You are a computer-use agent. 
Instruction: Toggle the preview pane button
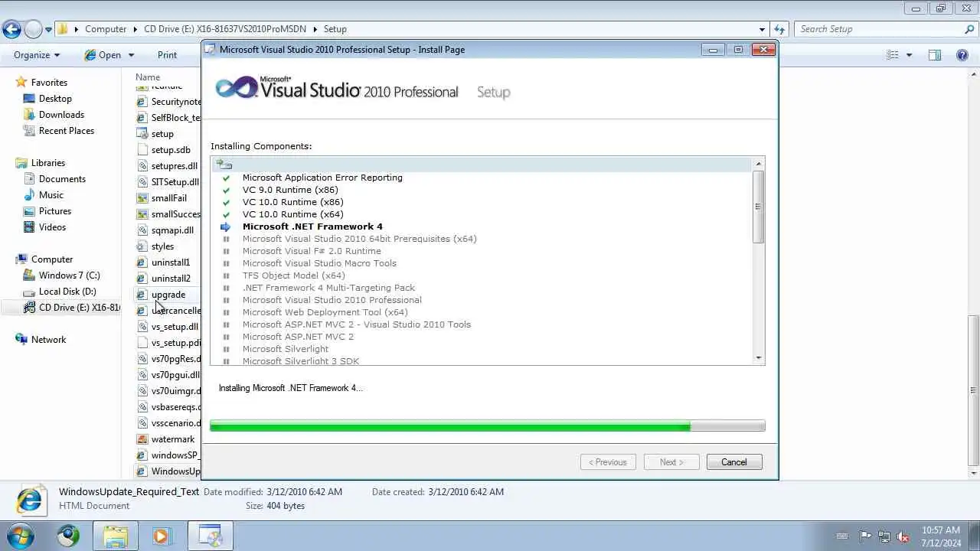935,55
